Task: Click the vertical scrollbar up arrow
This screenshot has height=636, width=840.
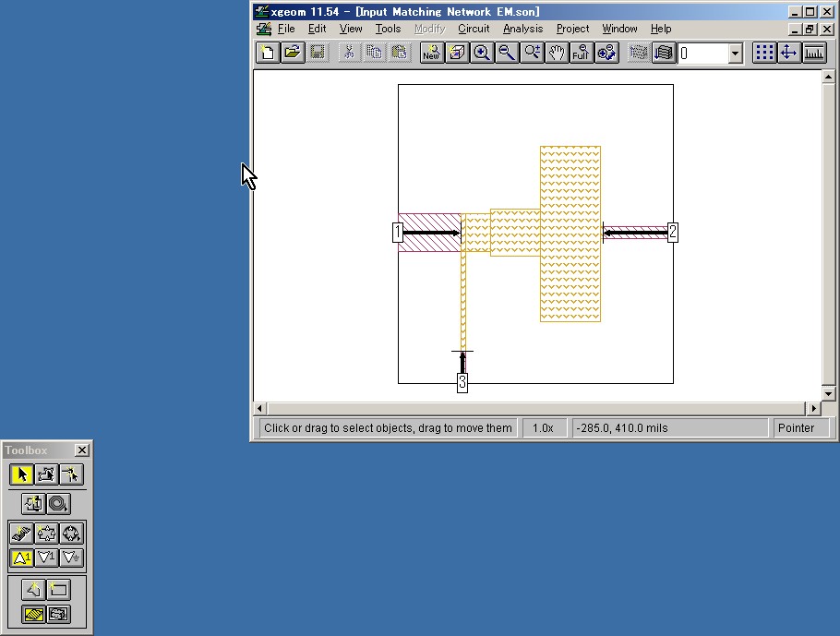Action: point(828,77)
